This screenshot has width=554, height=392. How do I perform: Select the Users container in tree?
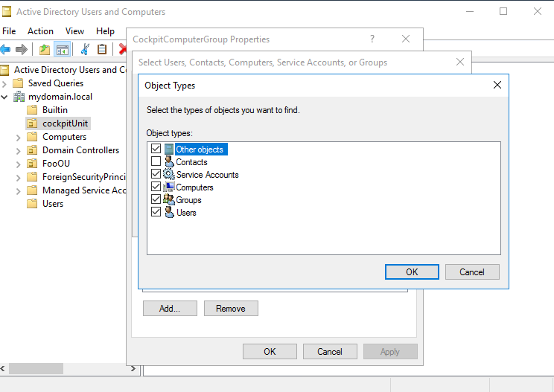coord(53,204)
